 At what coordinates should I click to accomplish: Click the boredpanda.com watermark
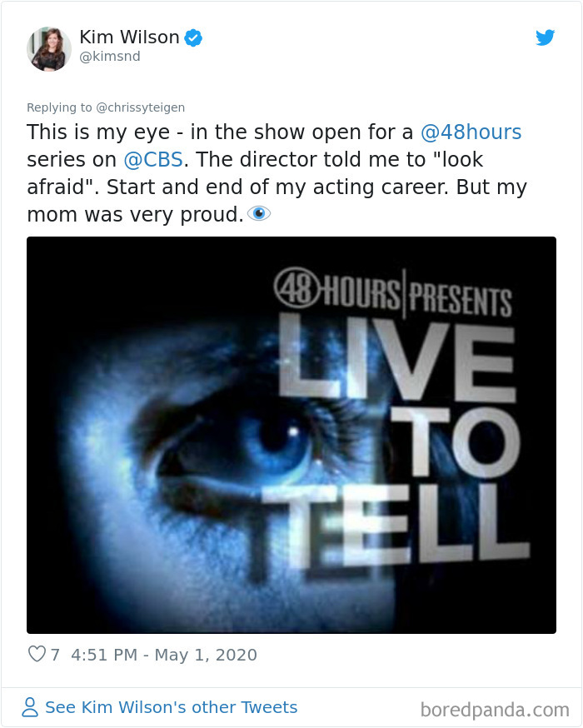click(494, 710)
